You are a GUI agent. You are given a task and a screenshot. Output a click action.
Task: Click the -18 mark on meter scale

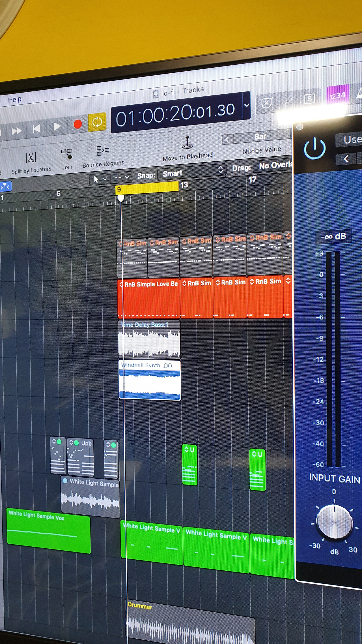coord(318,381)
